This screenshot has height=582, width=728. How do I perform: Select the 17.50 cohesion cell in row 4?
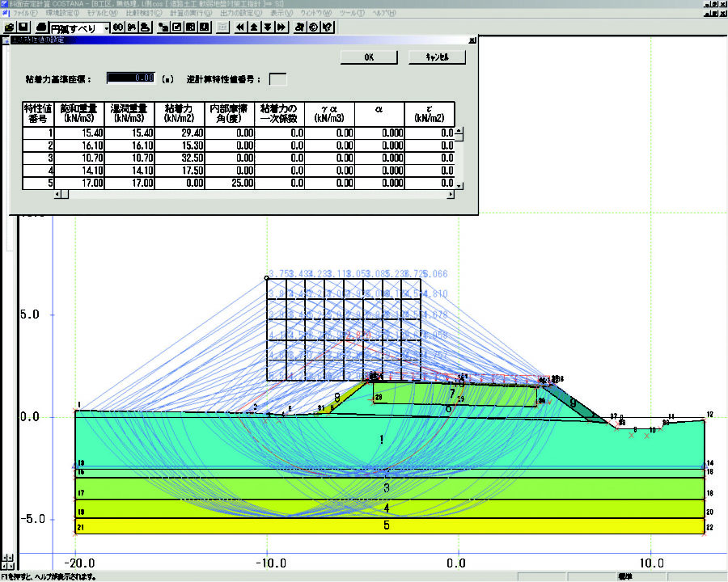click(180, 171)
